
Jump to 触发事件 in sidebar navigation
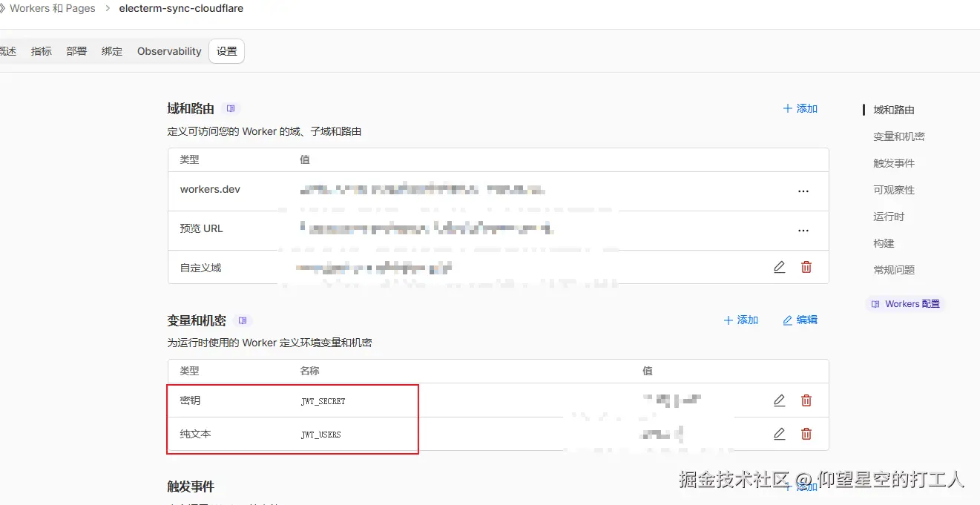click(x=894, y=163)
